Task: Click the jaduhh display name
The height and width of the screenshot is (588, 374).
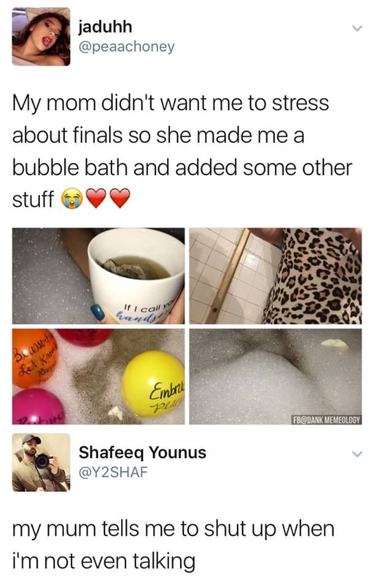Action: [x=105, y=27]
